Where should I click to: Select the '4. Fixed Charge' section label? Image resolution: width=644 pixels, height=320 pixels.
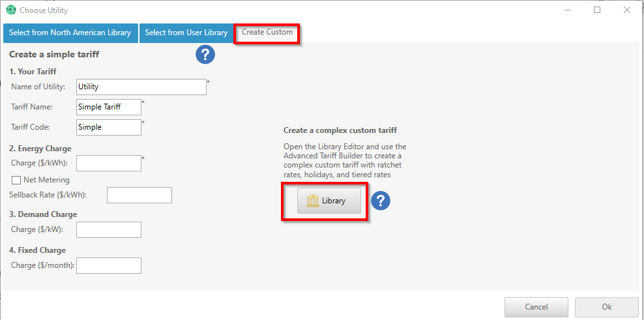tap(37, 250)
